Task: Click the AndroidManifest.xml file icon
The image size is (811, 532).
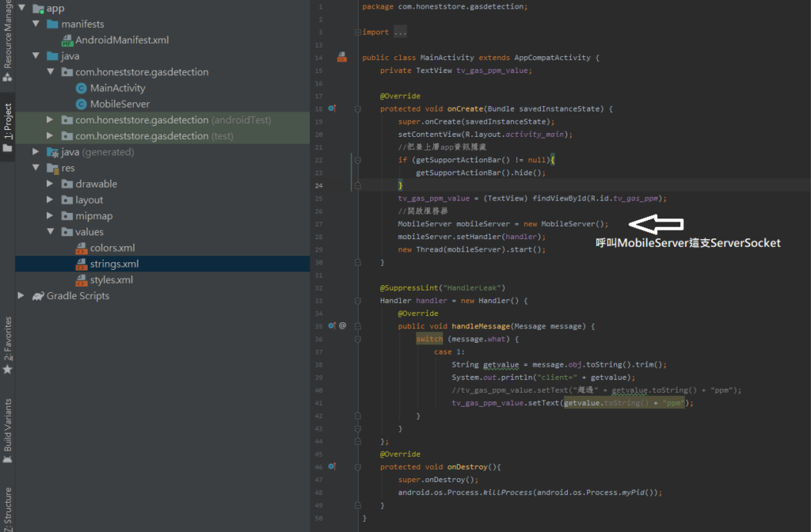Action: point(67,40)
